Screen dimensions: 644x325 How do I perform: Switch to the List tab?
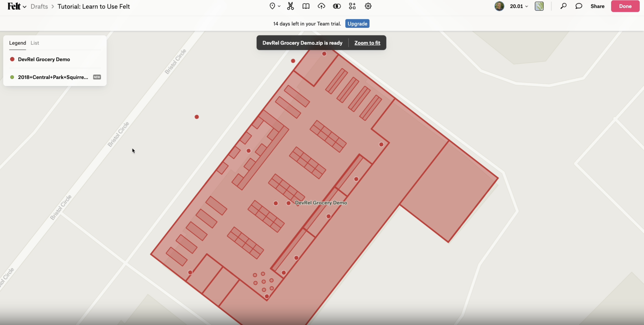tap(35, 43)
